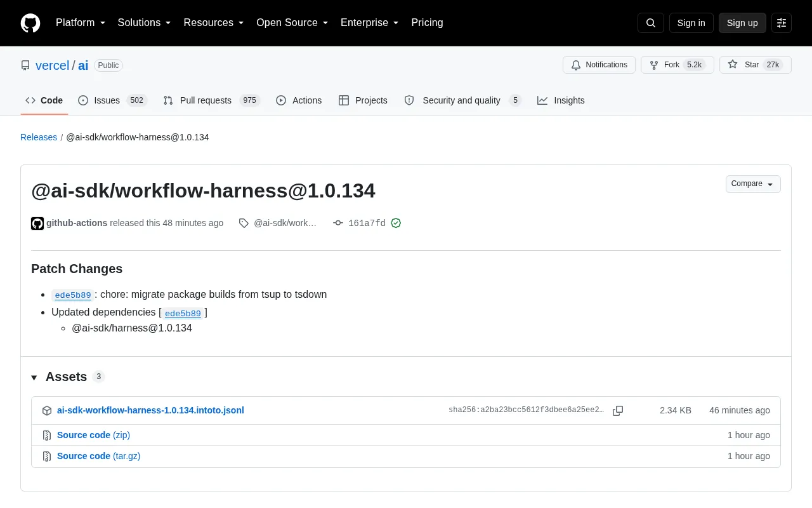Open the search magnifier icon

pos(651,23)
